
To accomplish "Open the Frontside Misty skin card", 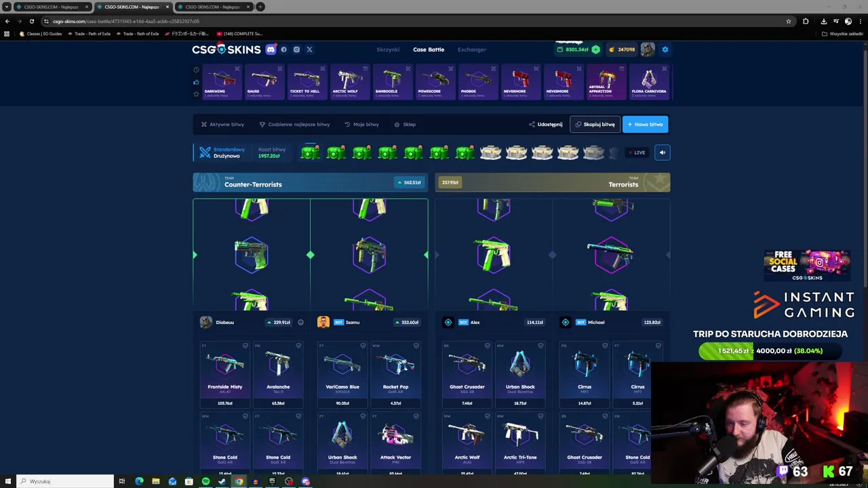I will click(x=225, y=374).
